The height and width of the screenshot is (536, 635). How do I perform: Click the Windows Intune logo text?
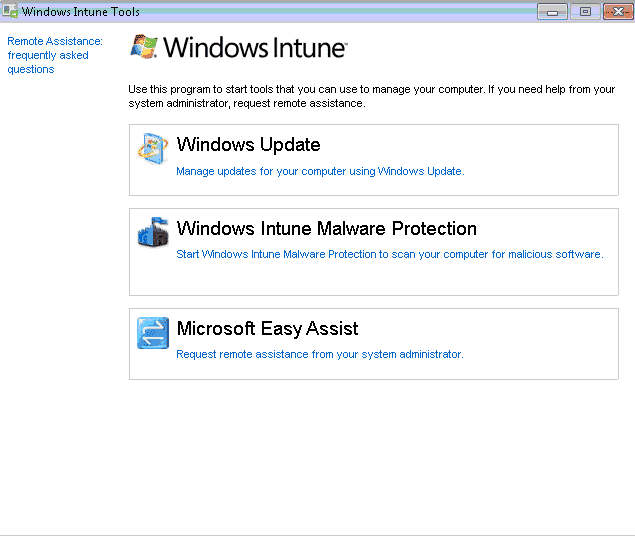click(255, 47)
